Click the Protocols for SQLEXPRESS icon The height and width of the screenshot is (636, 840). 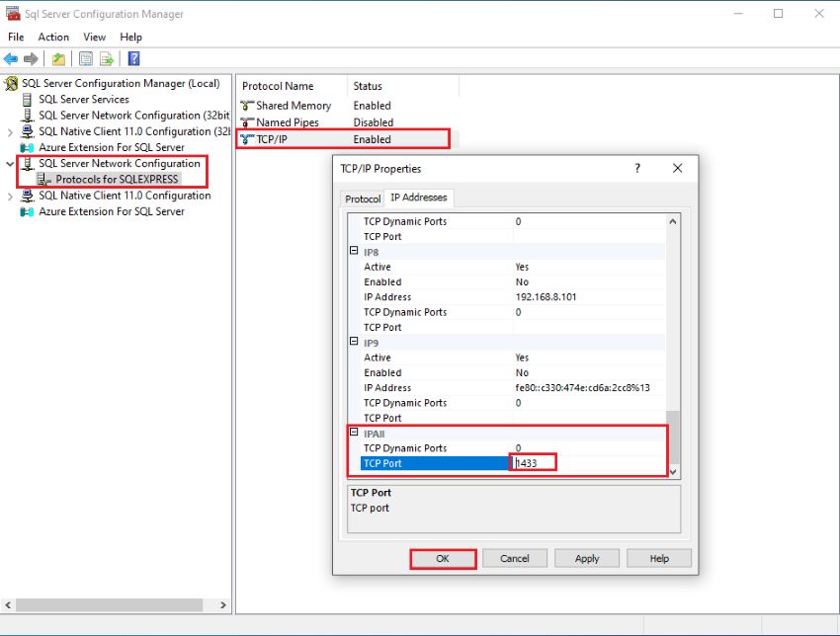click(x=44, y=180)
